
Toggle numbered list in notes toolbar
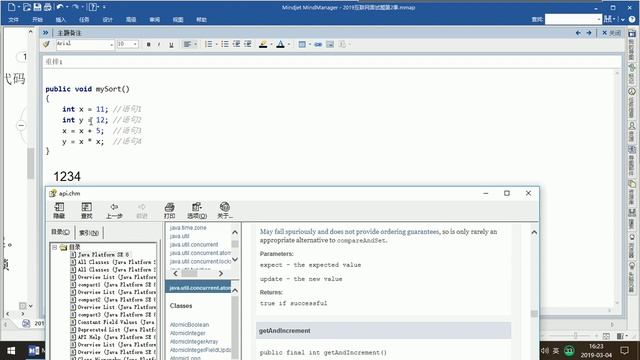coord(209,44)
